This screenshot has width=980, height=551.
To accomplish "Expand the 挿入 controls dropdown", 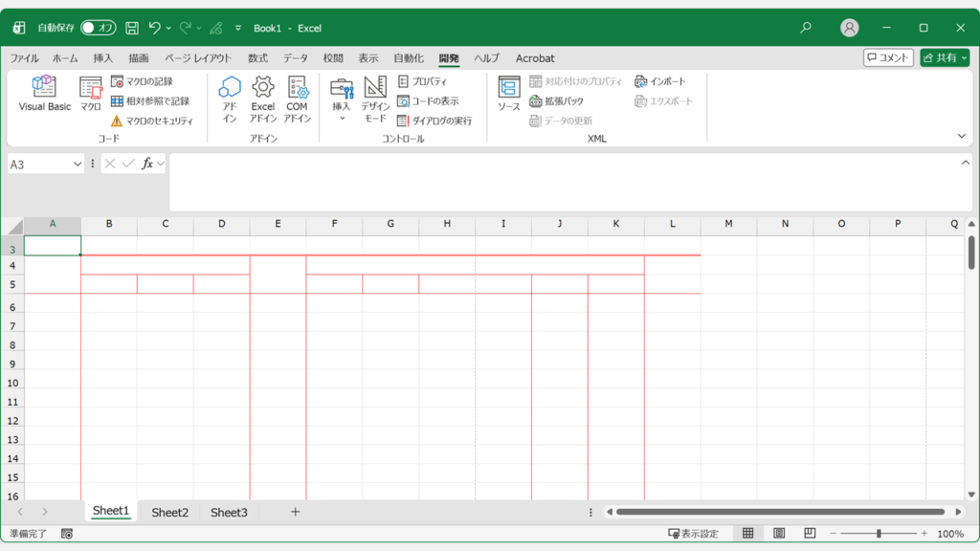I will (342, 118).
